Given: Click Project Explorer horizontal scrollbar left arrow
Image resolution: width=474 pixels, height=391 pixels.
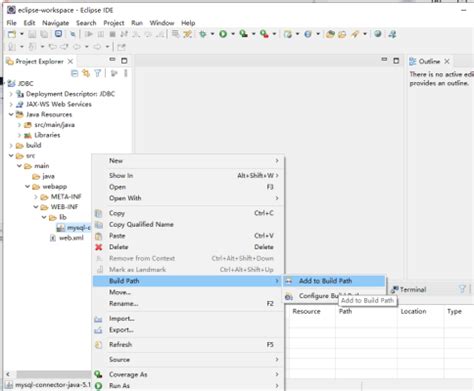Looking at the screenshot, I should [8, 374].
